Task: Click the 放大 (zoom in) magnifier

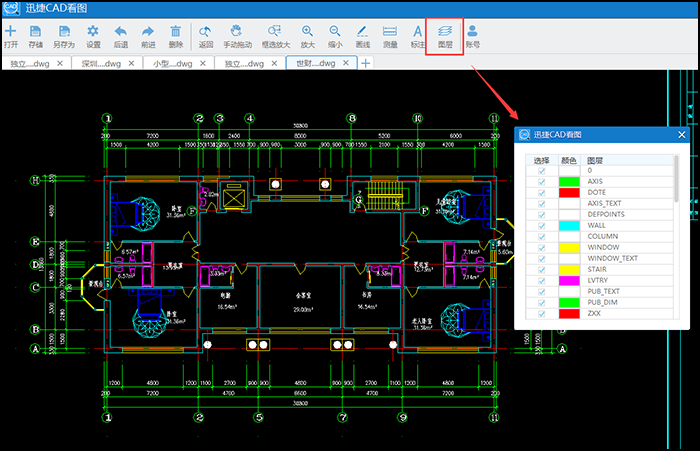Action: 308,36
